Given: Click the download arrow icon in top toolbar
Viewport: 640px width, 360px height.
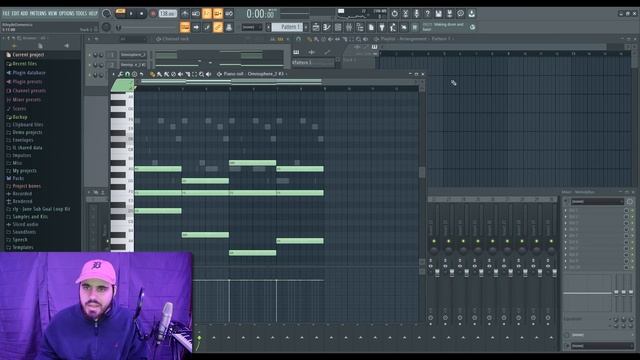Looking at the screenshot, I should tap(471, 13).
